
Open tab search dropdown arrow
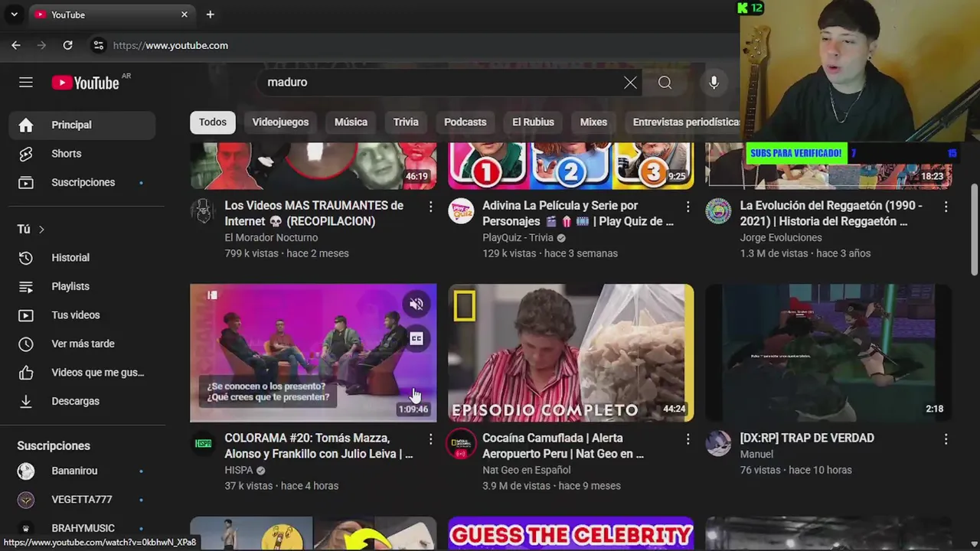tap(14, 15)
